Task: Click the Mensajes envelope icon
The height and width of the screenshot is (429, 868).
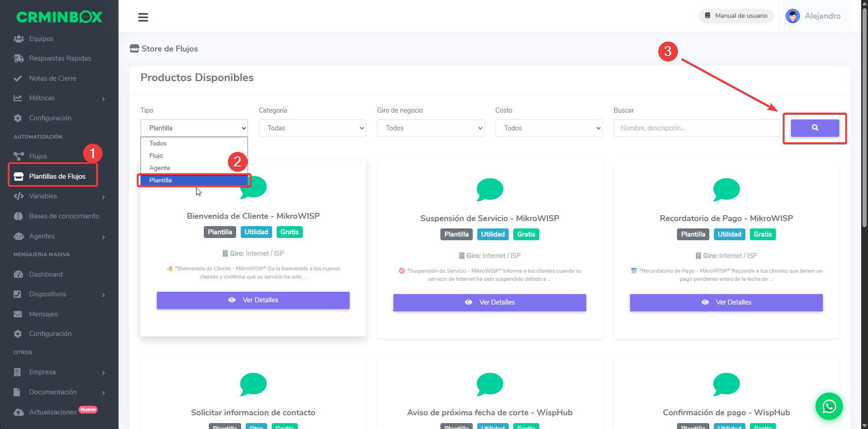Action: 18,314
